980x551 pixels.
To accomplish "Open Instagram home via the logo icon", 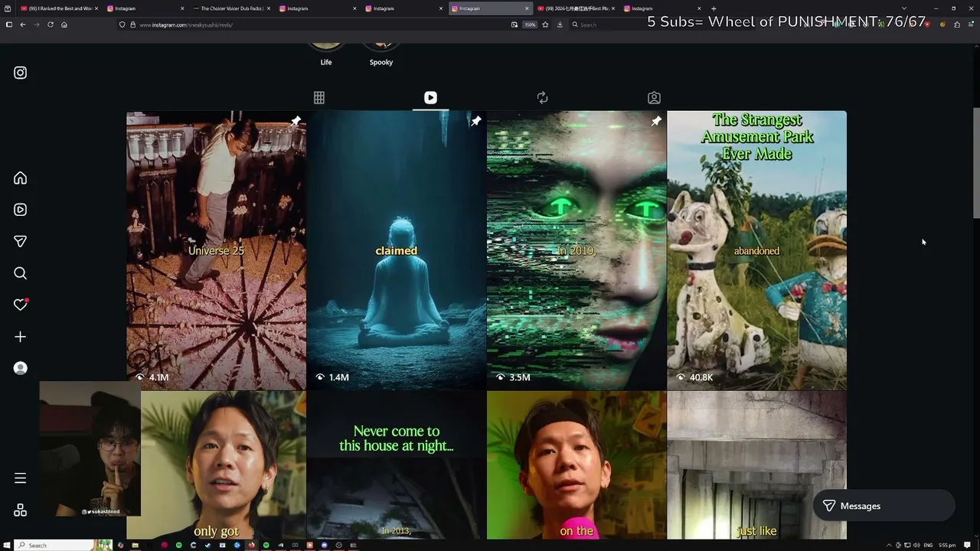I will coord(21,73).
